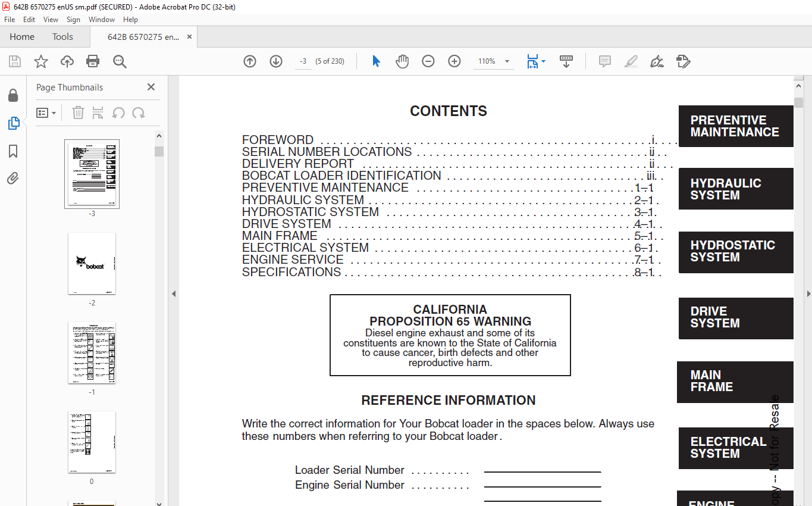Open the Sign document pen tool

click(x=657, y=61)
